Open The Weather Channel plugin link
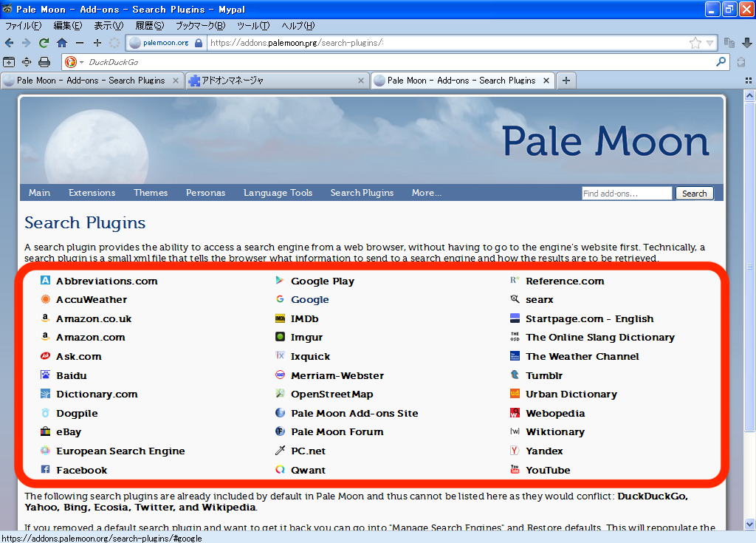Image resolution: width=756 pixels, height=543 pixels. click(582, 356)
